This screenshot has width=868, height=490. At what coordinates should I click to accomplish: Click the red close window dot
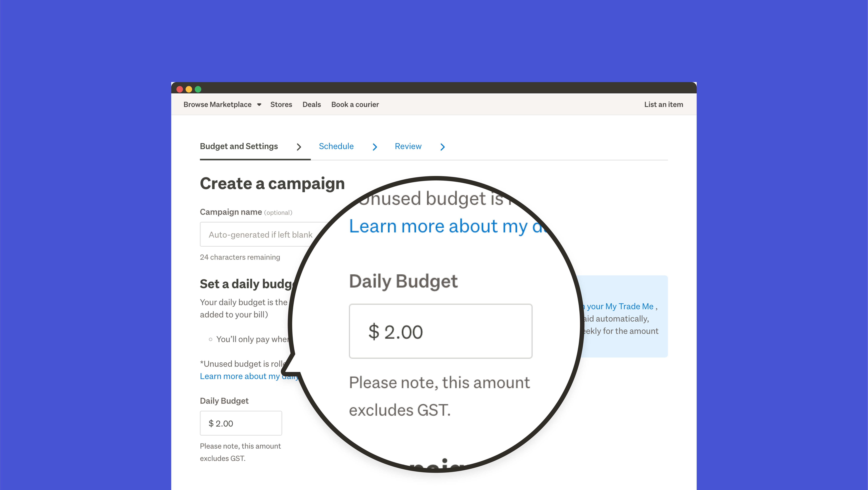coord(180,89)
